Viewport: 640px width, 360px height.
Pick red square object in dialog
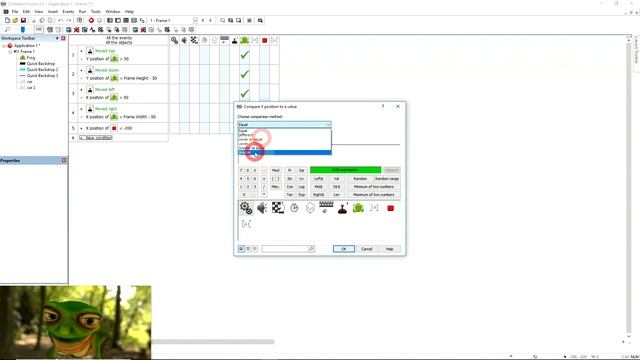391,208
